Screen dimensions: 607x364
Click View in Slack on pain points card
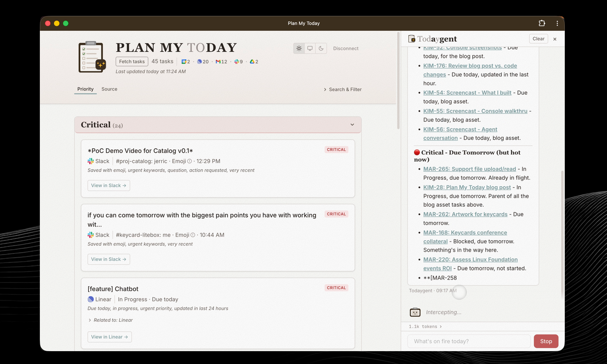109,259
